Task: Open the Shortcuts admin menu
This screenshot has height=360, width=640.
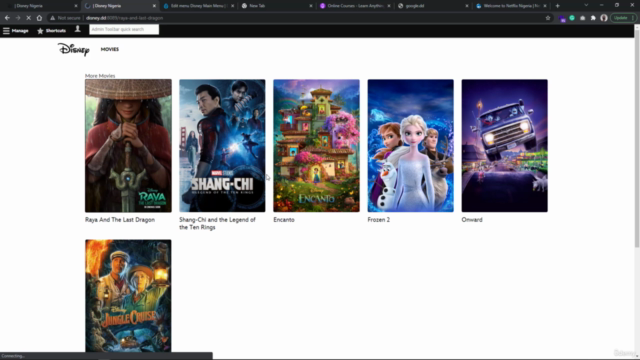Action: [x=51, y=31]
